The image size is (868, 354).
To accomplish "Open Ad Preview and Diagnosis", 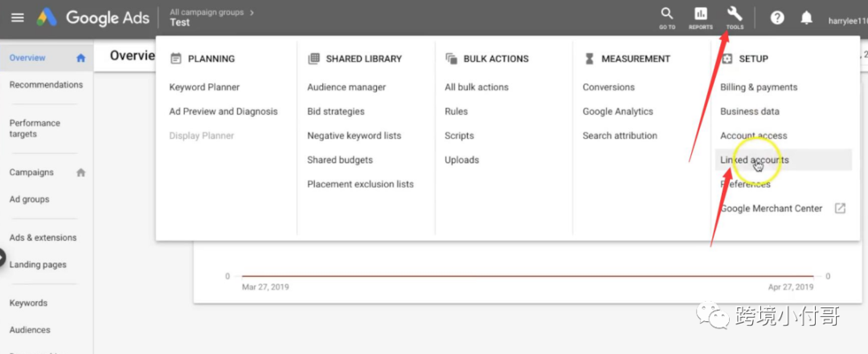I will [x=223, y=112].
